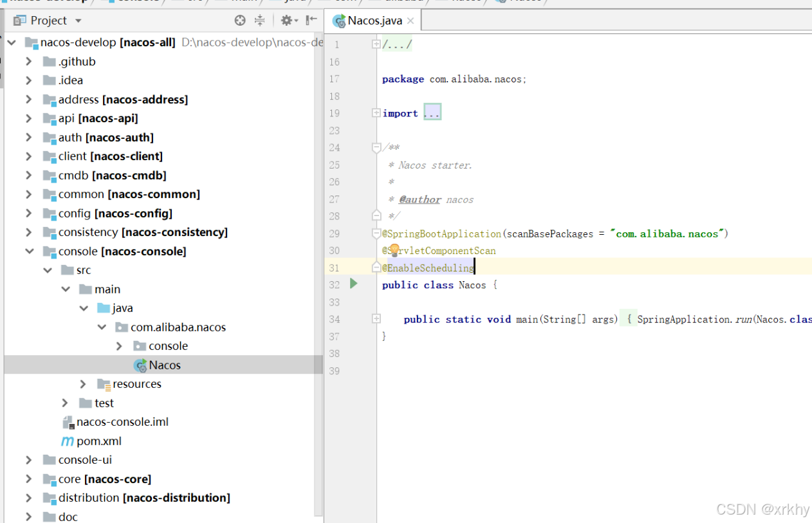Viewport: 812px width, 523px height.
Task: Expand the auth module arrow
Action: [x=29, y=138]
